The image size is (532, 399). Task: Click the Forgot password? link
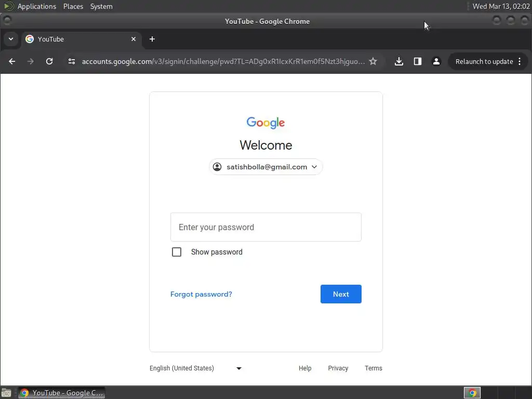tap(201, 294)
